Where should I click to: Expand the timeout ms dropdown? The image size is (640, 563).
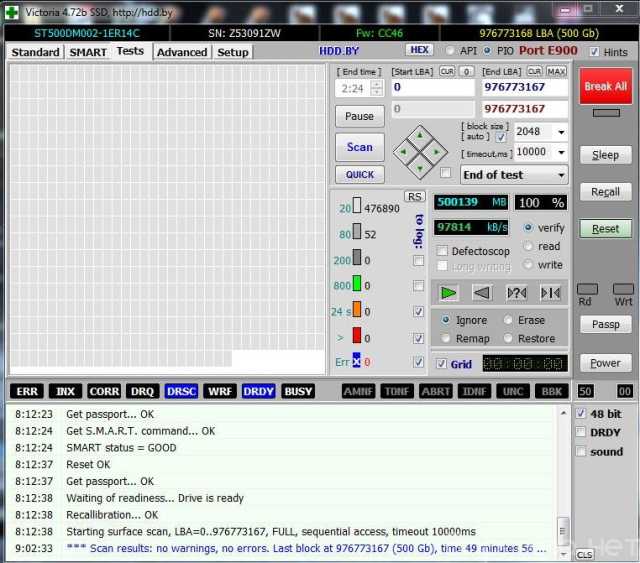559,152
